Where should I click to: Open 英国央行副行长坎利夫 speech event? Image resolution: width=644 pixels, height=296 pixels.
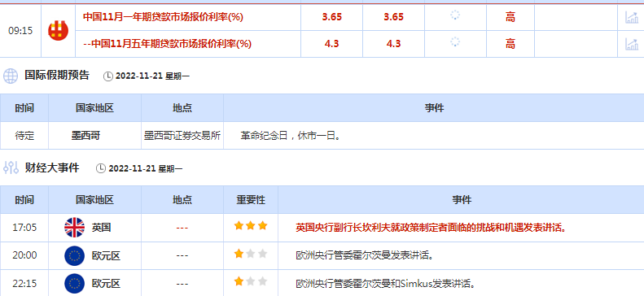tap(431, 228)
